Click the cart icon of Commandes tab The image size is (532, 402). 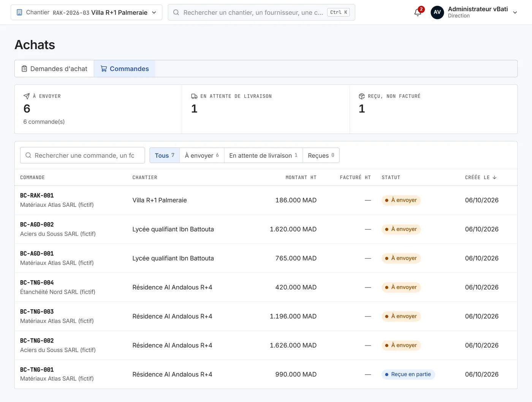click(x=104, y=69)
